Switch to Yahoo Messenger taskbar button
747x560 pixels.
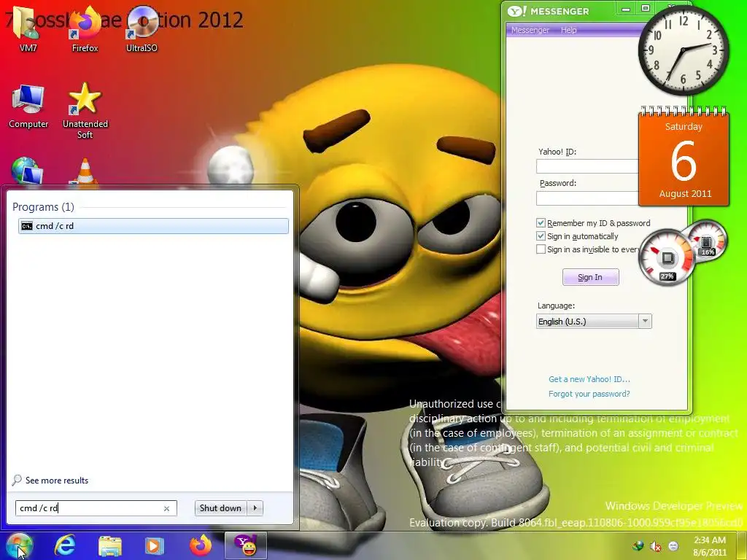(246, 545)
